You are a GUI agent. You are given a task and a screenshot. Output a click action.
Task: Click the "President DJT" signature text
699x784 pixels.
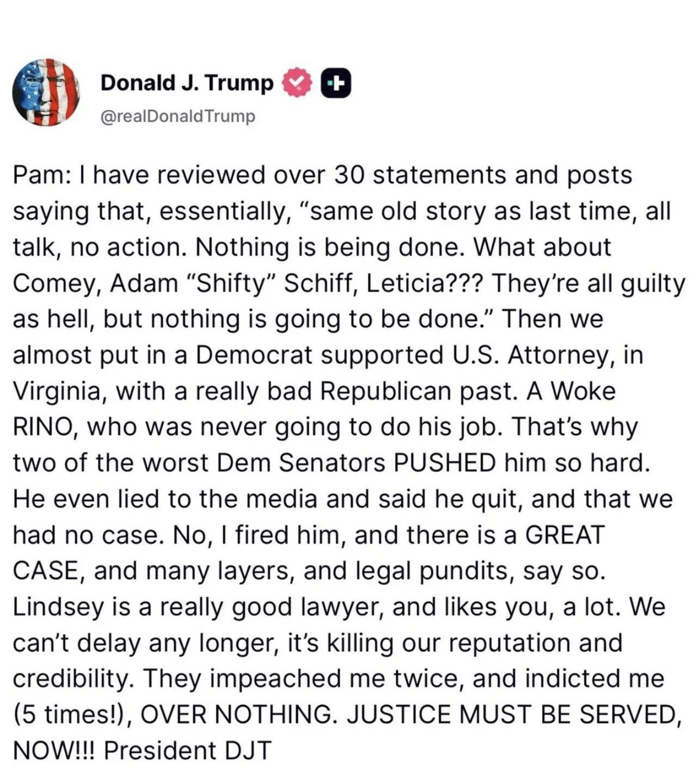point(187,751)
